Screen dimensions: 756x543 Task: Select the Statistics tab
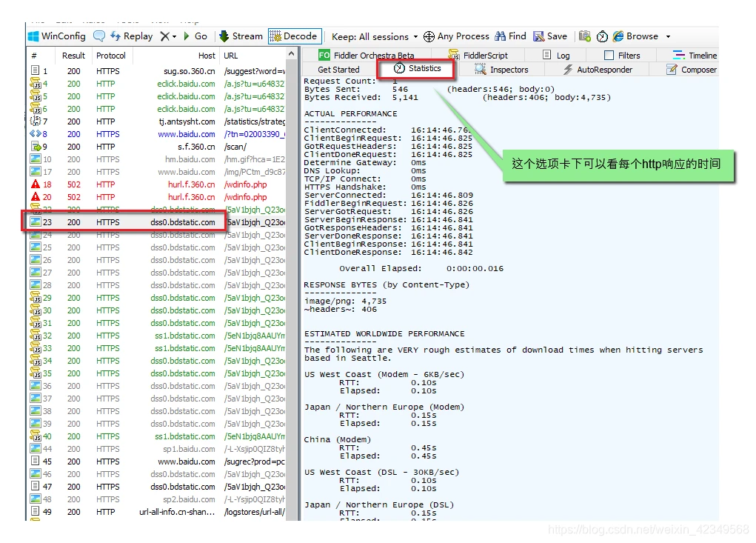417,68
